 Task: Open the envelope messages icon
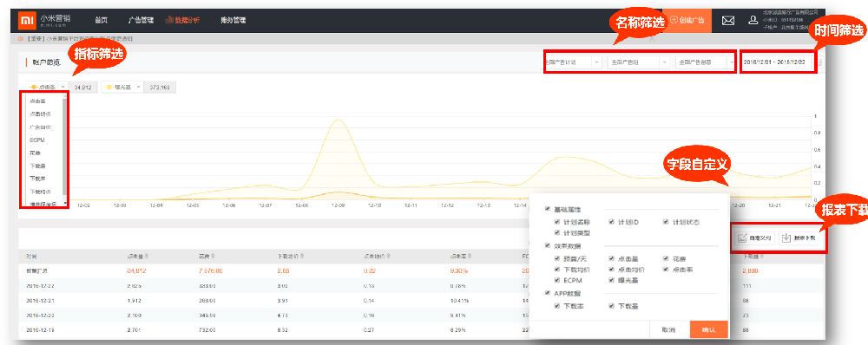tap(728, 21)
